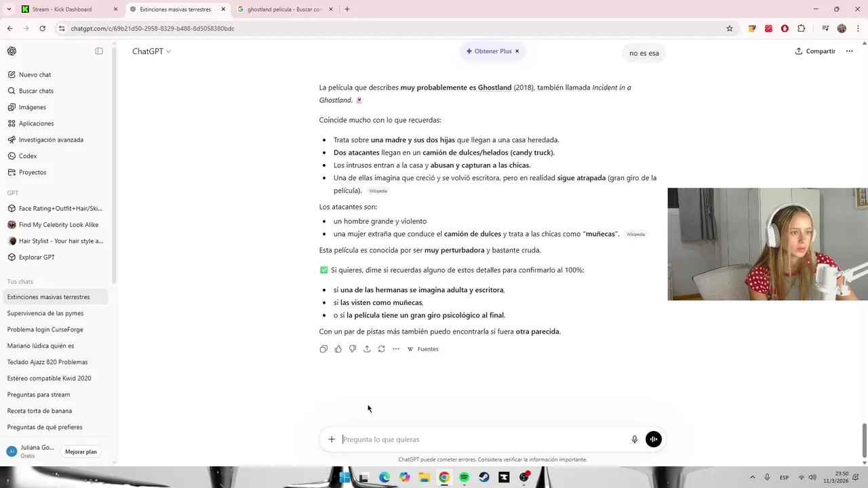Click the page vertical scrollbar
Image resolution: width=868 pixels, height=488 pixels.
864,441
